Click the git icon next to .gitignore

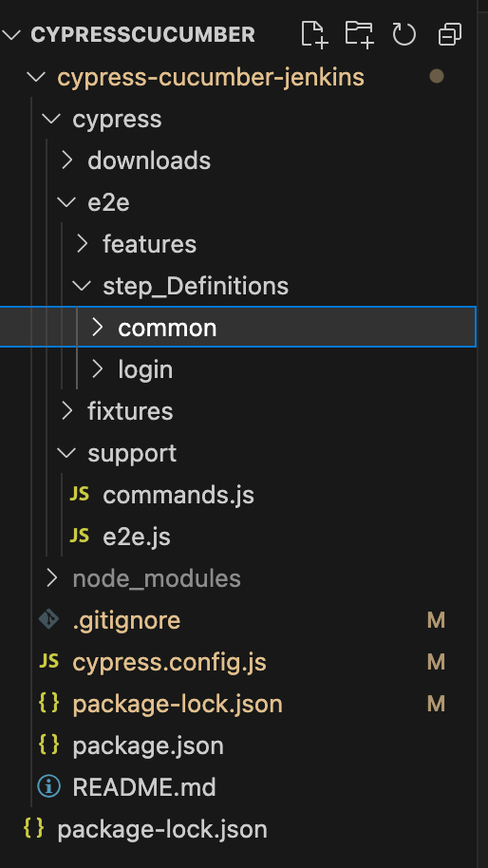(48, 620)
